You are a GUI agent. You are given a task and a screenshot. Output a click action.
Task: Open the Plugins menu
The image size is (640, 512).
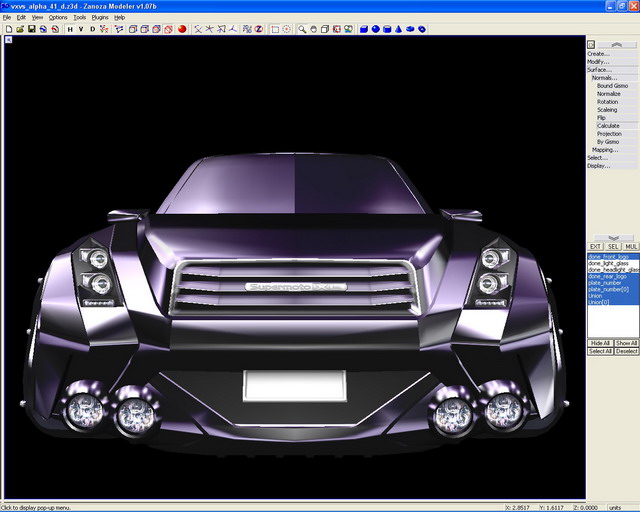pyautogui.click(x=100, y=18)
